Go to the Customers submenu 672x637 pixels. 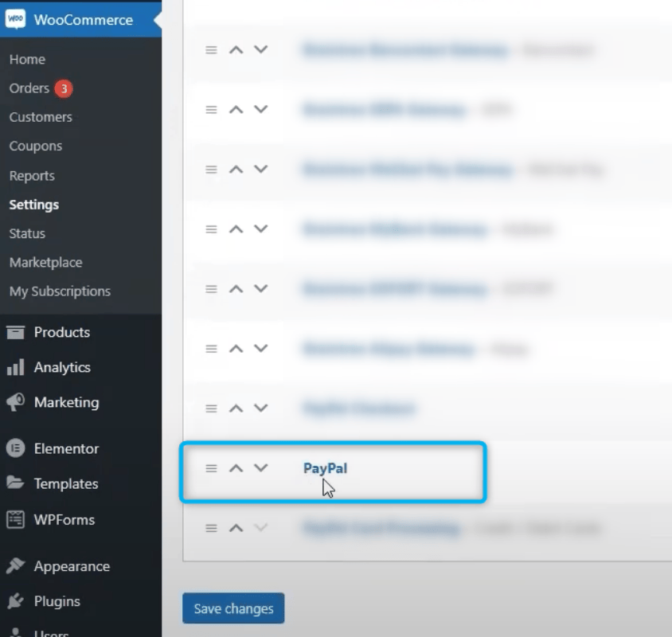click(x=41, y=117)
